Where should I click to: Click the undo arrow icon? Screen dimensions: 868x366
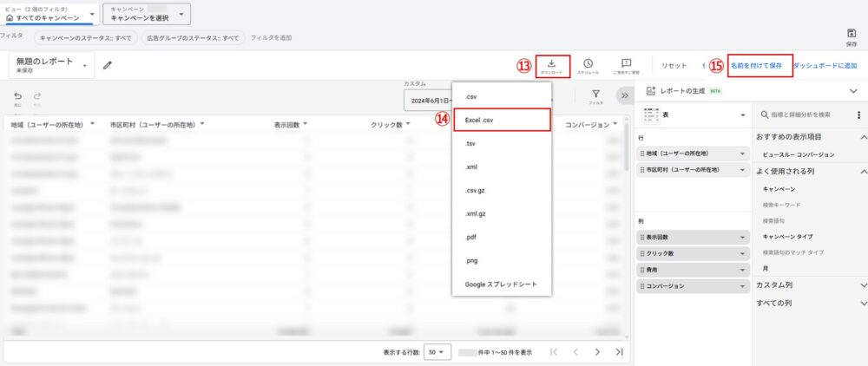(x=17, y=97)
